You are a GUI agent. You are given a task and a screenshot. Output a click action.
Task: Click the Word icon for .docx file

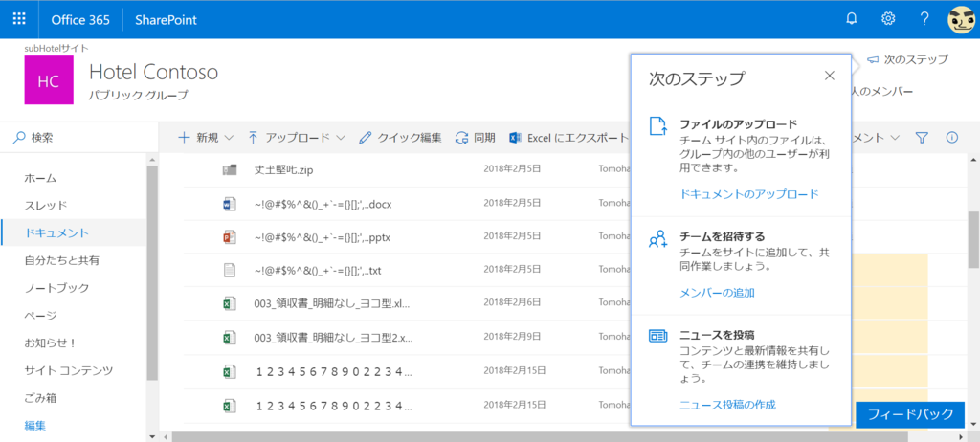pos(229,204)
